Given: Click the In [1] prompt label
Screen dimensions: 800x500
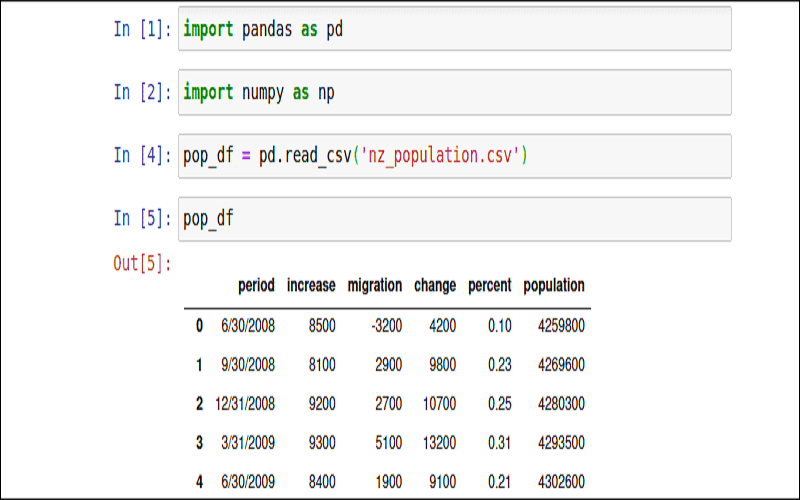Looking at the screenshot, I should (142, 29).
